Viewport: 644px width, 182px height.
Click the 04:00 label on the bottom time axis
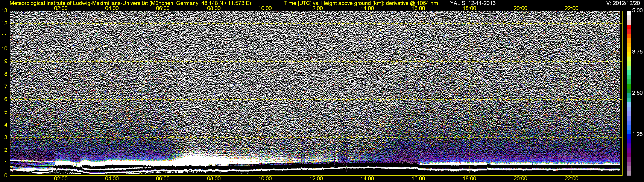pos(112,179)
